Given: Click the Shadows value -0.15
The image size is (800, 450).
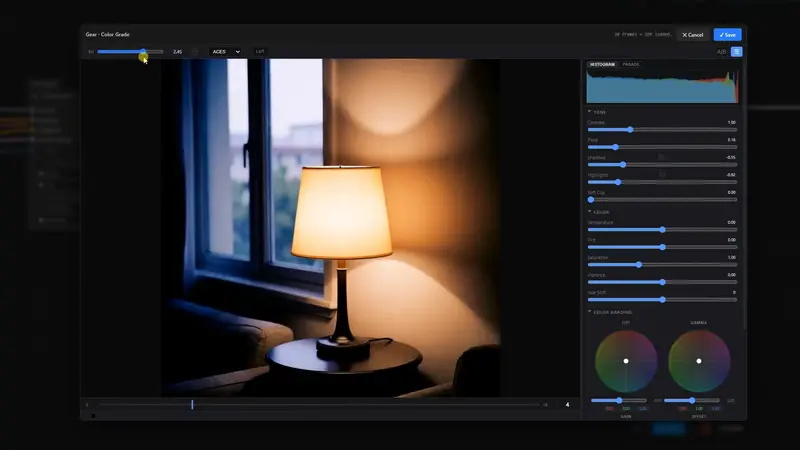Looking at the screenshot, I should 731,157.
